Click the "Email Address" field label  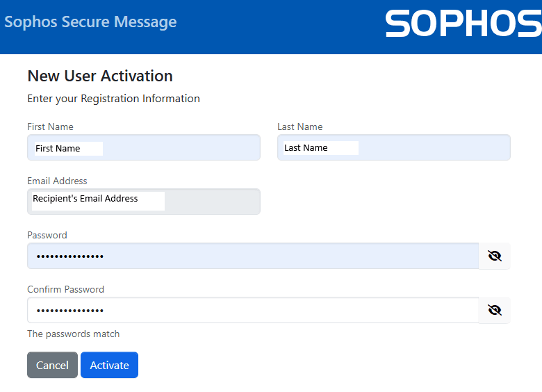pyautogui.click(x=57, y=181)
